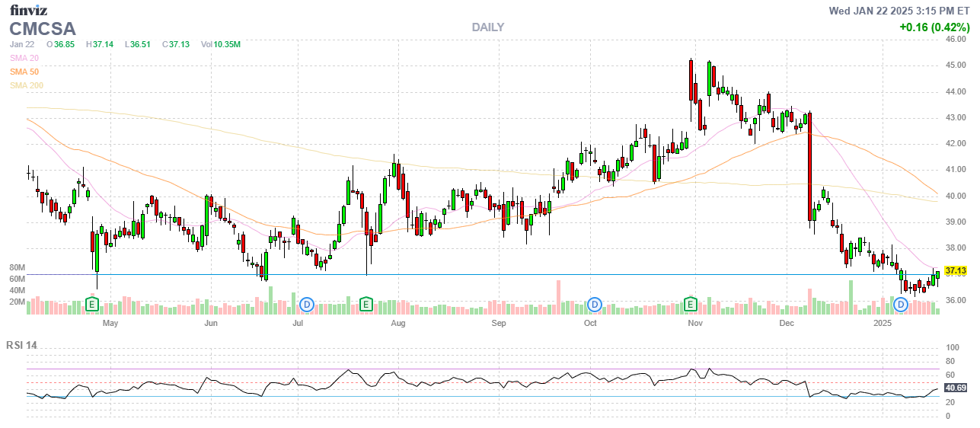Click the finviz logo

click(x=28, y=11)
